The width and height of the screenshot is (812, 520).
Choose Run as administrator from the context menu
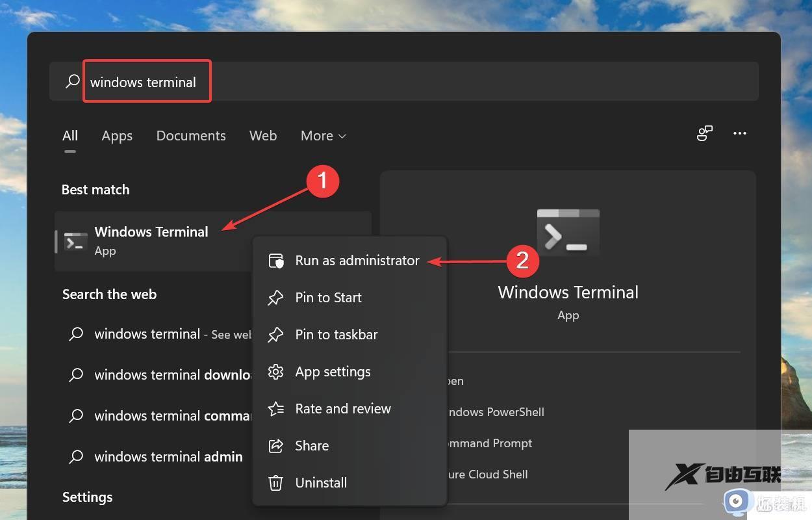(357, 260)
